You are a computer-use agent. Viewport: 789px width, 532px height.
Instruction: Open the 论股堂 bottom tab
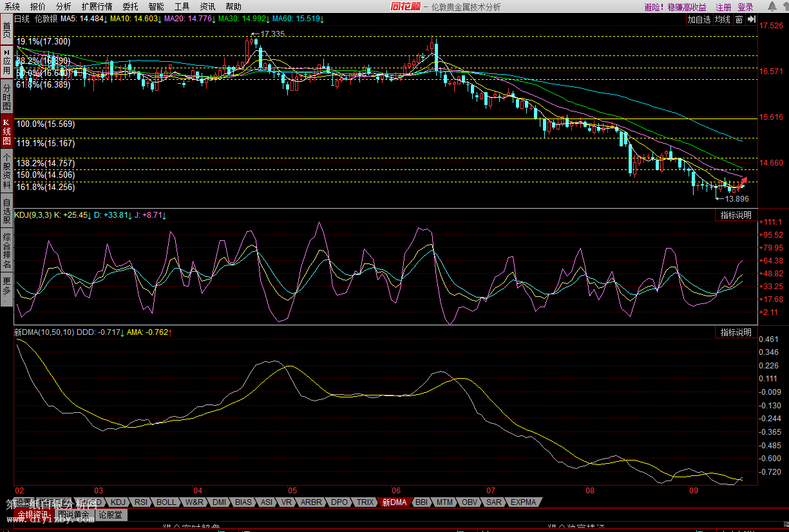tap(111, 515)
